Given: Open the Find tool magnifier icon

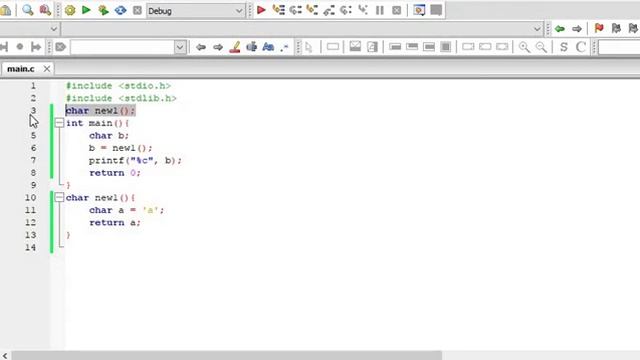Looking at the screenshot, I should pos(28,10).
